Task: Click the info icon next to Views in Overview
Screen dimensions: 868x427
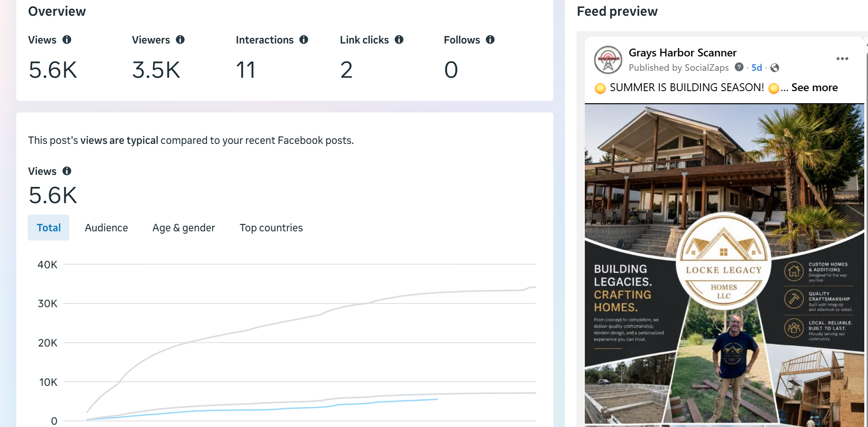Action: tap(67, 40)
